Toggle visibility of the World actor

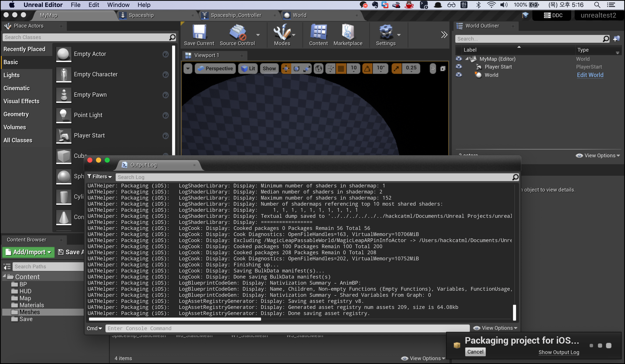point(459,75)
